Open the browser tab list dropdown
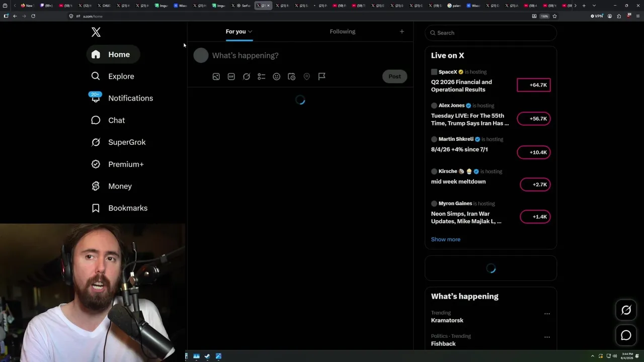Viewport: 644px width, 362px height. (x=594, y=6)
